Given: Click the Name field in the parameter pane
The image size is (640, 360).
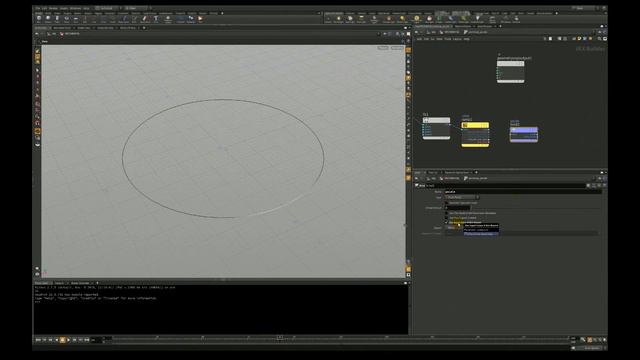Looking at the screenshot, I should [x=522, y=192].
